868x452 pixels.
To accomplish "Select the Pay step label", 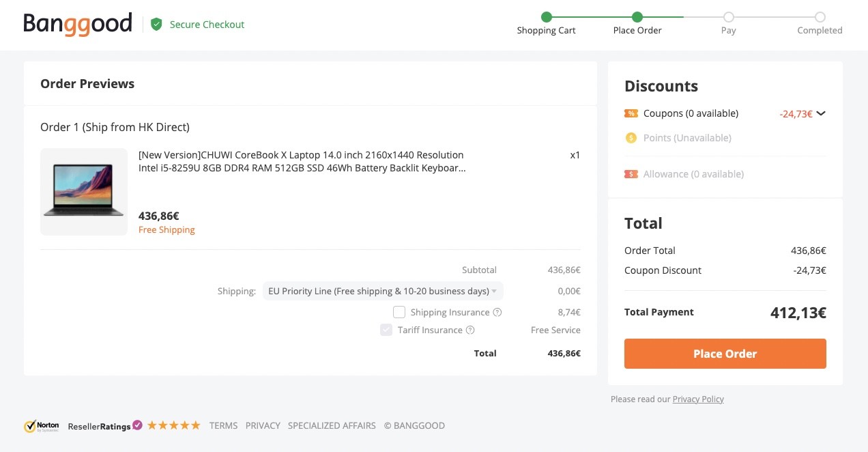I will point(729,30).
